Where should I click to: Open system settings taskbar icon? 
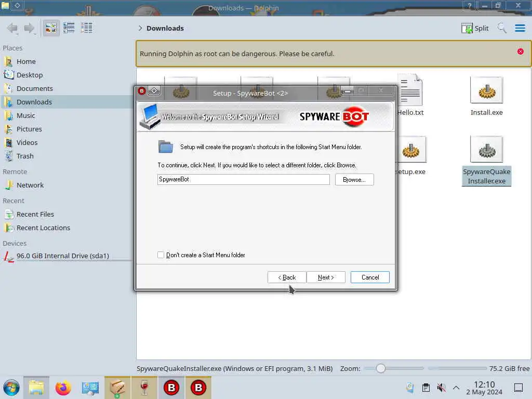click(x=90, y=388)
